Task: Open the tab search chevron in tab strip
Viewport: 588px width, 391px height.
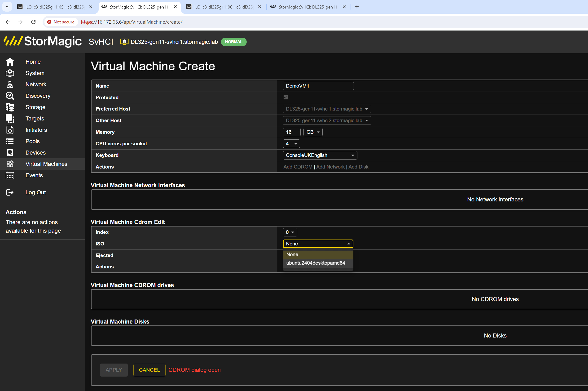Action: tap(7, 7)
